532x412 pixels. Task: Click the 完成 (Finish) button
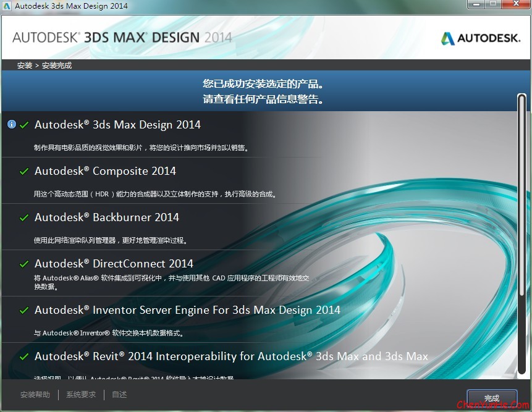pyautogui.click(x=492, y=397)
